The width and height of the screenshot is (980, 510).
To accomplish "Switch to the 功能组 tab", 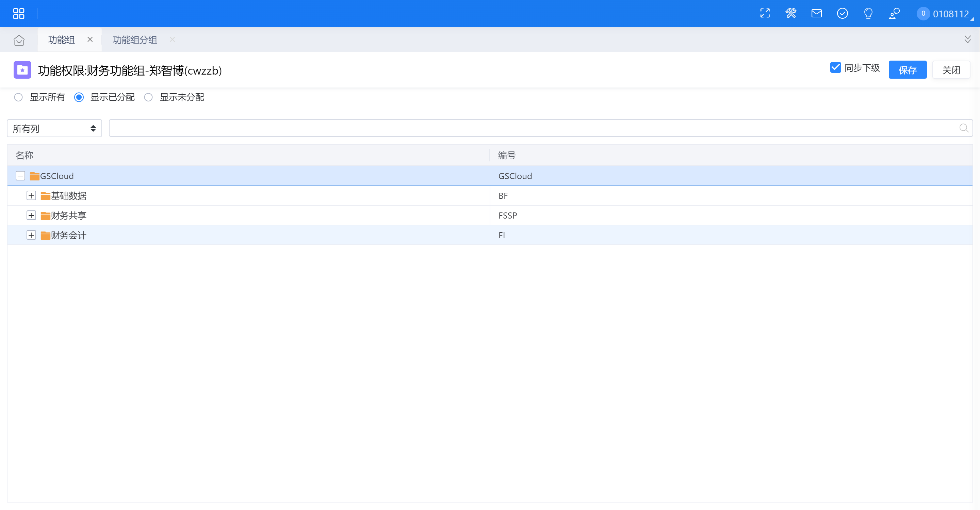I will coord(61,40).
